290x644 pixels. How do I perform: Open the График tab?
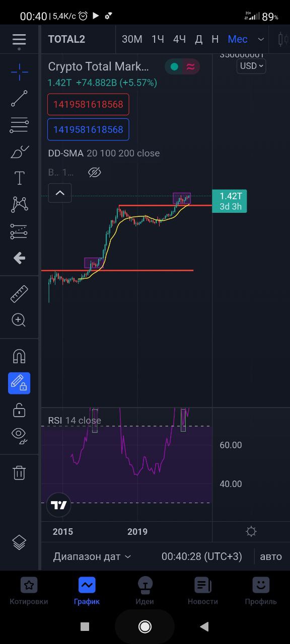(87, 592)
